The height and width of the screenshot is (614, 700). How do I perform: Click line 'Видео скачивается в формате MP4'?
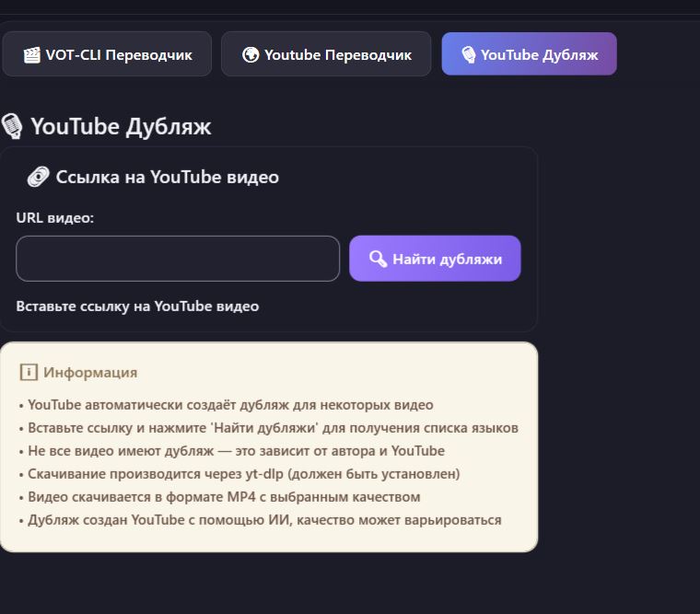click(x=224, y=497)
